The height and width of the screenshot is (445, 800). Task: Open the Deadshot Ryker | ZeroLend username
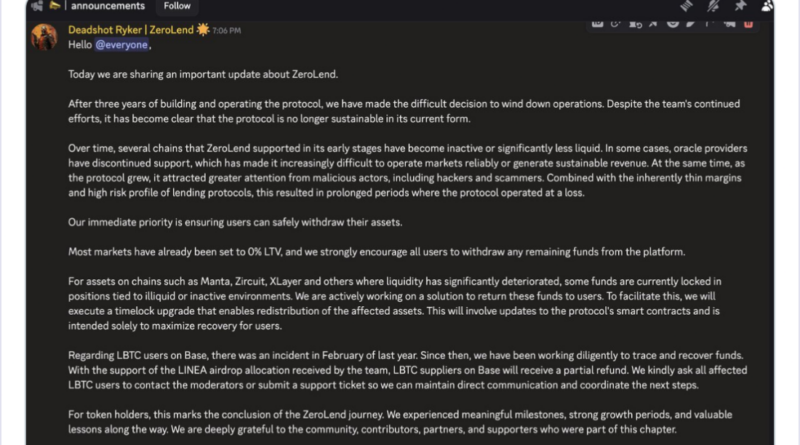click(131, 30)
